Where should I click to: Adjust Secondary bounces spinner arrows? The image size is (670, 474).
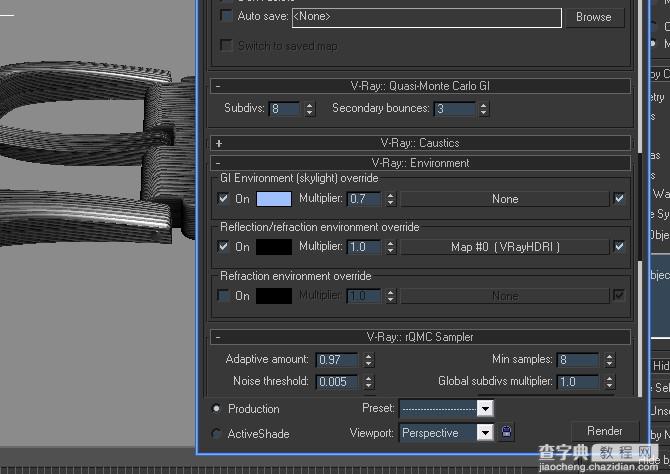point(483,109)
